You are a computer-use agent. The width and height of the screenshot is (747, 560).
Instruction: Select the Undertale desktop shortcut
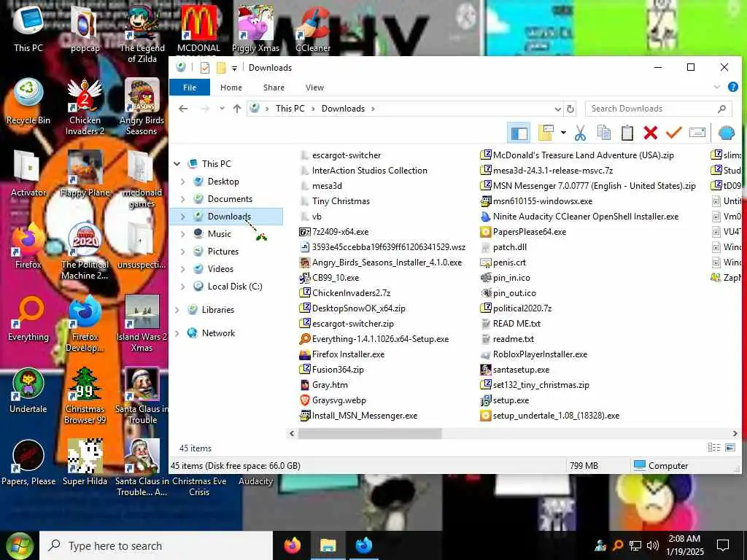click(x=28, y=390)
